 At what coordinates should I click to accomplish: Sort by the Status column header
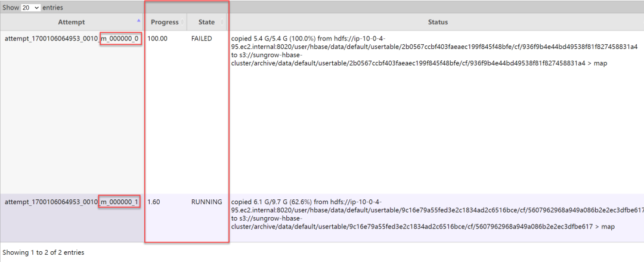click(x=438, y=22)
